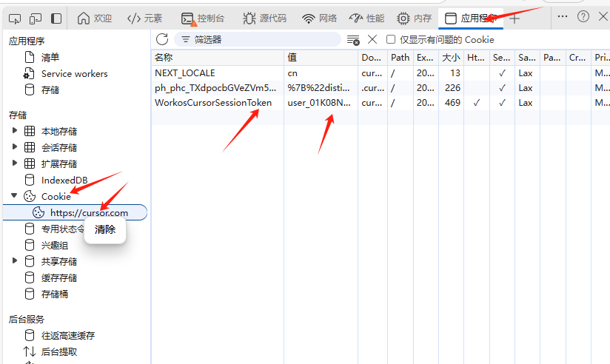Viewport: 610px width, 364px height.
Task: Click the 筛选器 filter input field
Action: point(259,40)
